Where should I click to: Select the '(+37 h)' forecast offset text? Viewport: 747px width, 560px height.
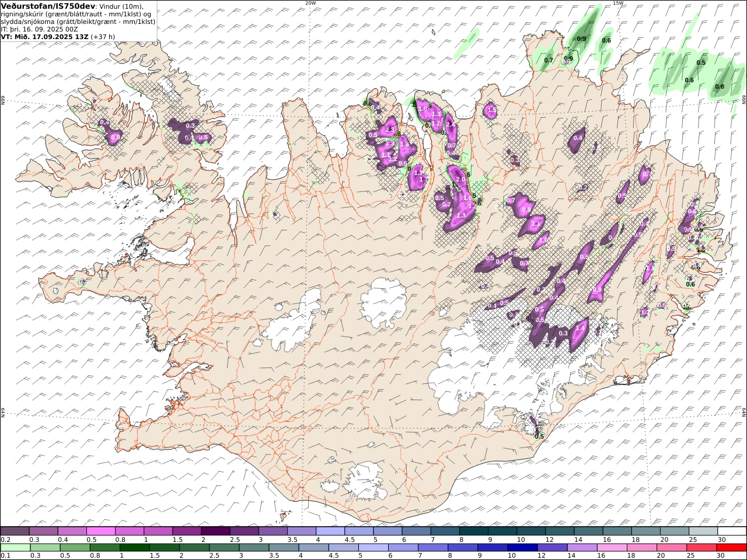(x=103, y=36)
